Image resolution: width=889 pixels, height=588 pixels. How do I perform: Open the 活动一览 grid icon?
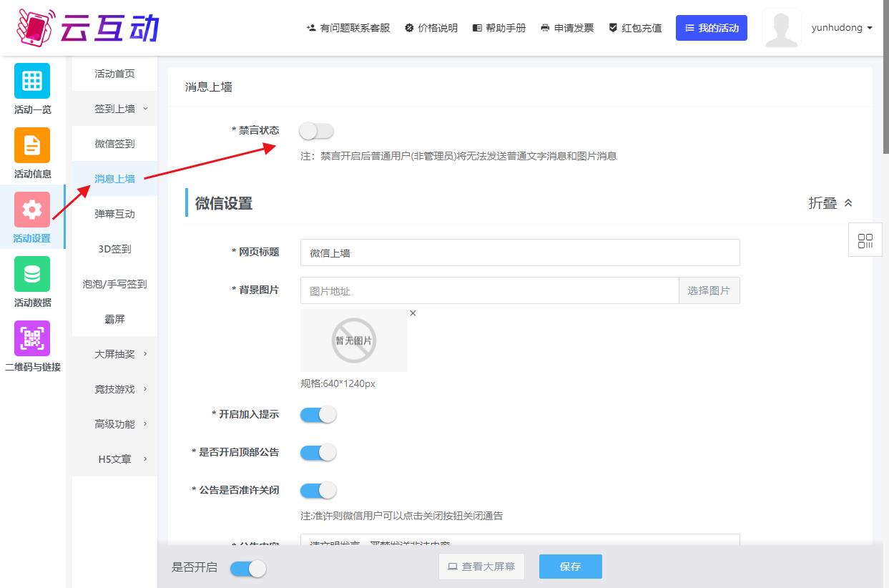pyautogui.click(x=32, y=81)
